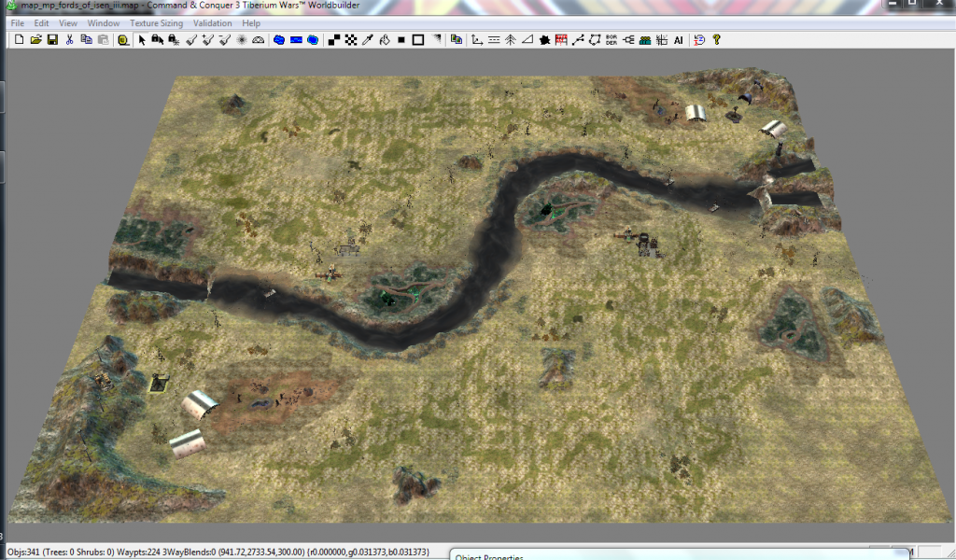The image size is (956, 560).
Task: Click the green group of figures icon
Action: pyautogui.click(x=645, y=40)
